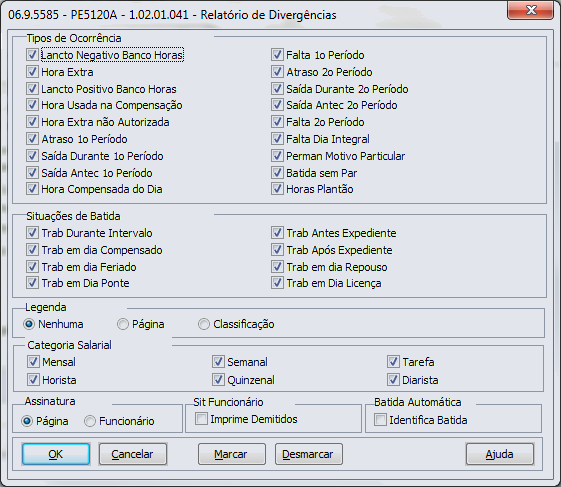
Task: Close the Relatório de Divergências dialog
Action: [x=531, y=10]
